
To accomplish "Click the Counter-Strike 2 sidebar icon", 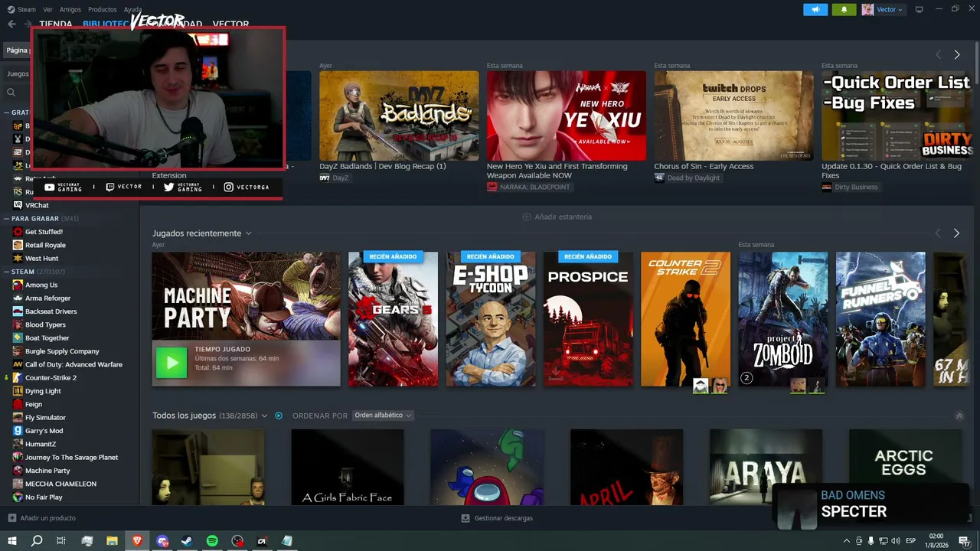I will [18, 377].
